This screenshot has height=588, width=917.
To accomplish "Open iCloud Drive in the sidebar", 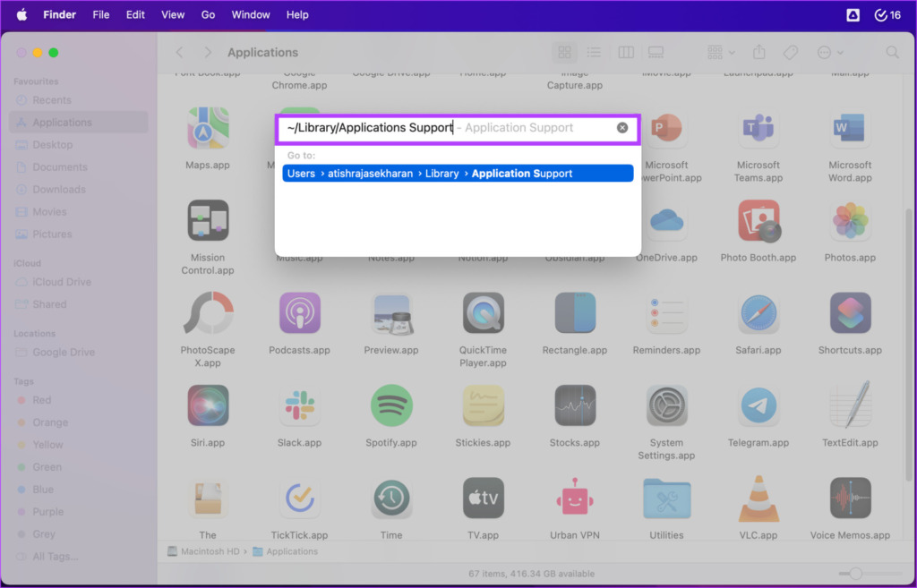I will coord(79,282).
